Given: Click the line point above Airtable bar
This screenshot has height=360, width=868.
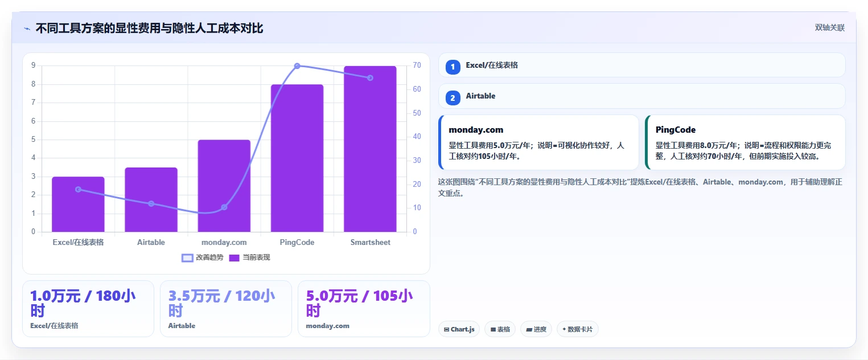Looking at the screenshot, I should tap(151, 203).
